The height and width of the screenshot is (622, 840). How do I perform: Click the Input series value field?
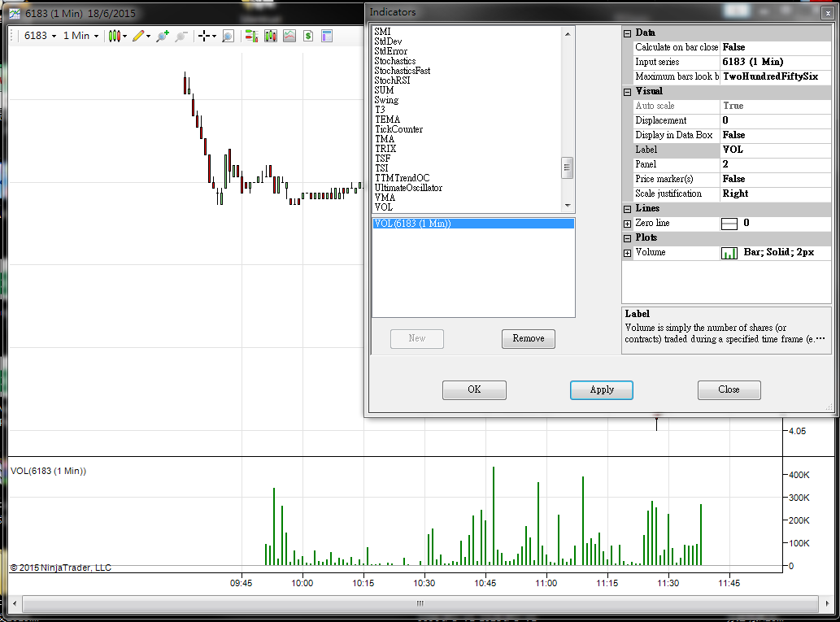[x=775, y=62]
